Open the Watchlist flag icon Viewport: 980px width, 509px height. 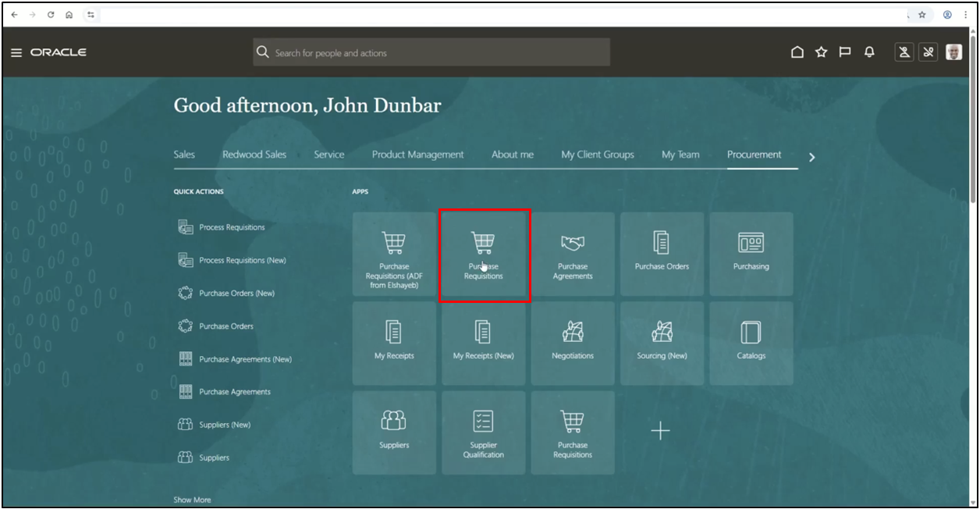point(845,52)
